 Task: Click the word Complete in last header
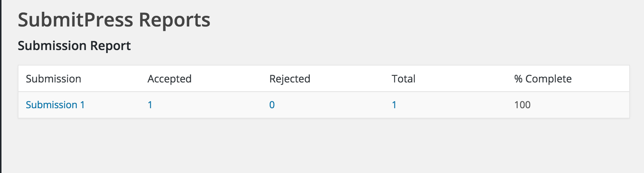(548, 79)
